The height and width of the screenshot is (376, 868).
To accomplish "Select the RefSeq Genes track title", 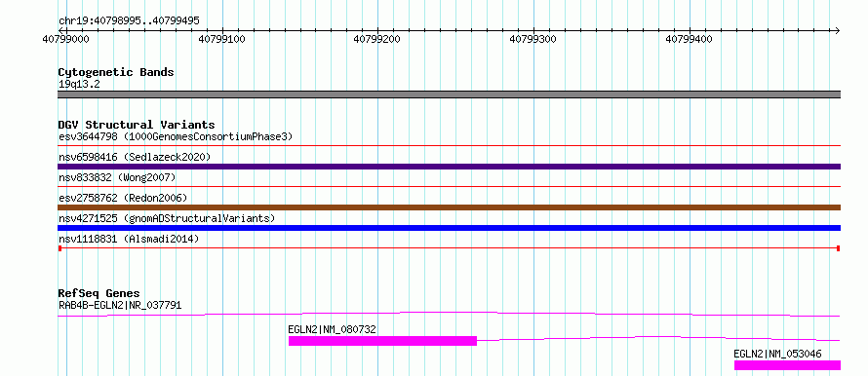I will (x=99, y=293).
